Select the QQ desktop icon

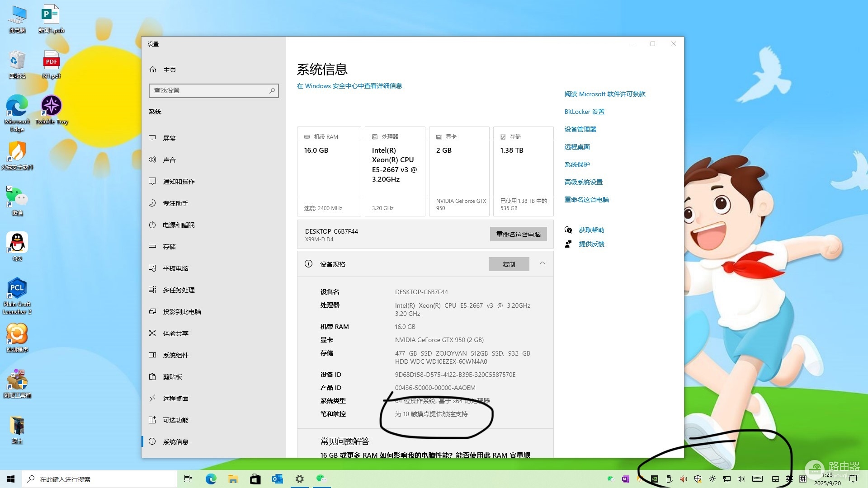point(17,246)
